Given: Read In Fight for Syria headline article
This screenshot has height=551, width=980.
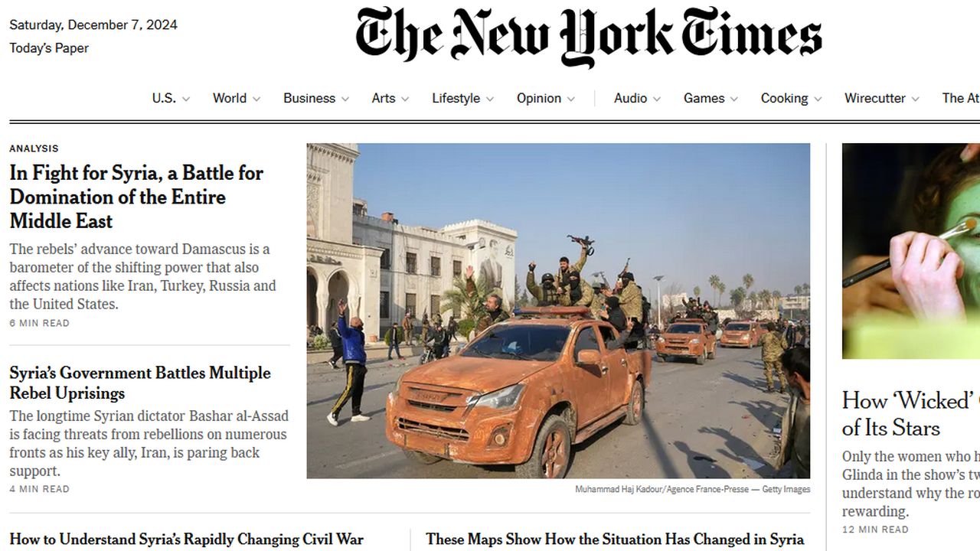Looking at the screenshot, I should tap(136, 197).
